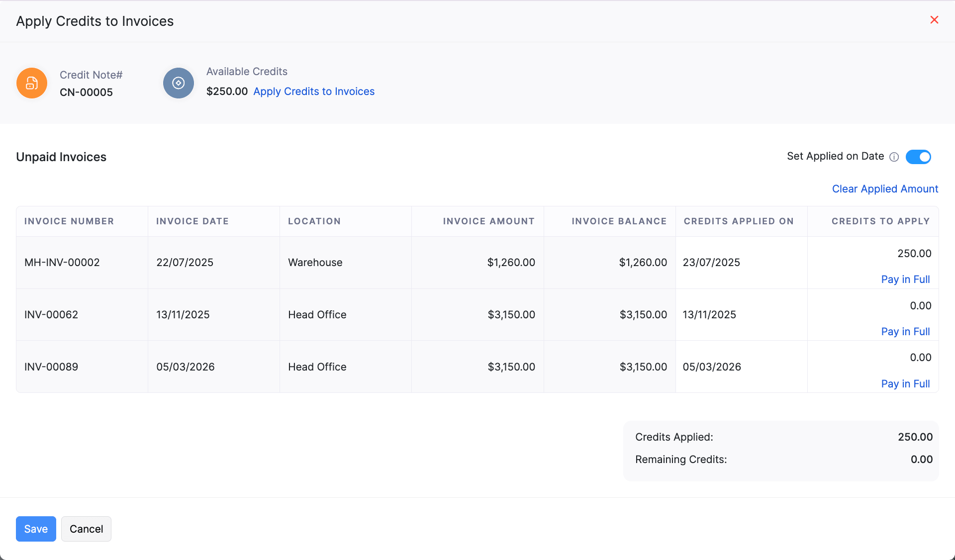Click the Credits Applied total 250.00
Screen dimensions: 955x560
click(x=915, y=437)
